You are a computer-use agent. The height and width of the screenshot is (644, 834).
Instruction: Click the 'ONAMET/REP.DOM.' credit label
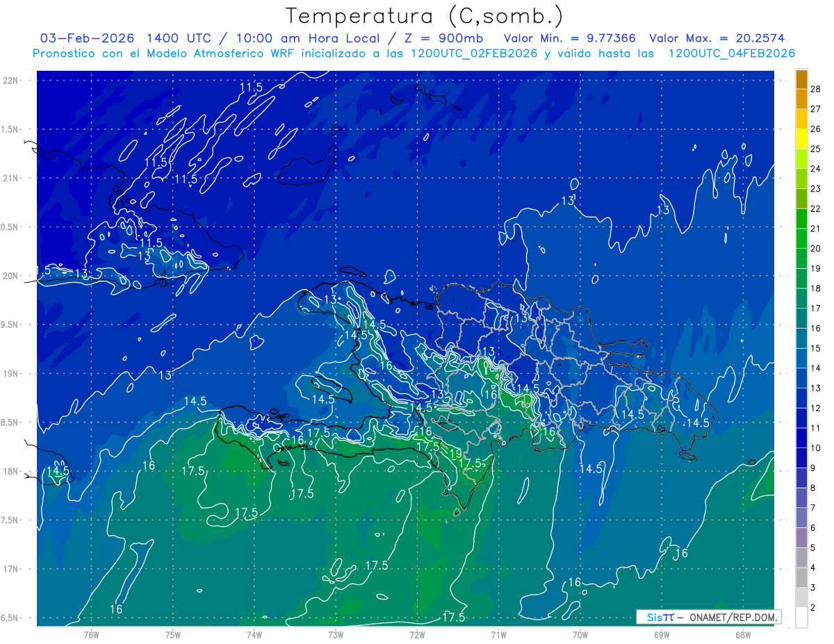[x=733, y=617]
